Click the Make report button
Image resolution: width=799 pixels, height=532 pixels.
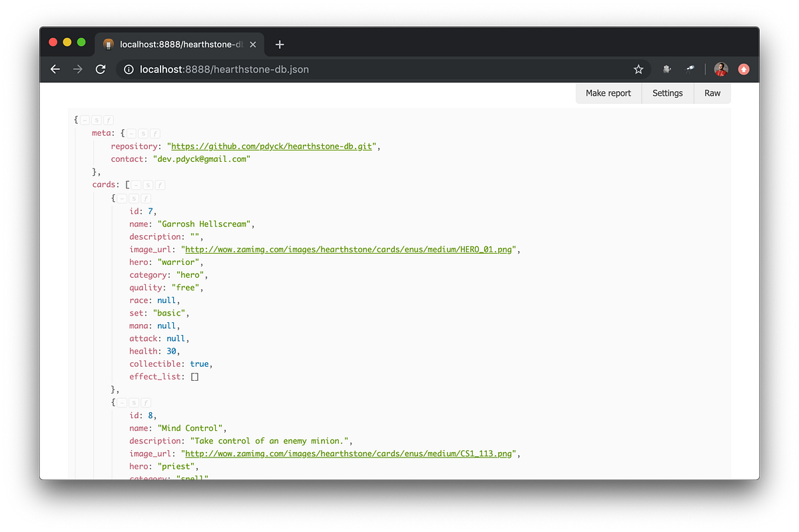point(608,93)
